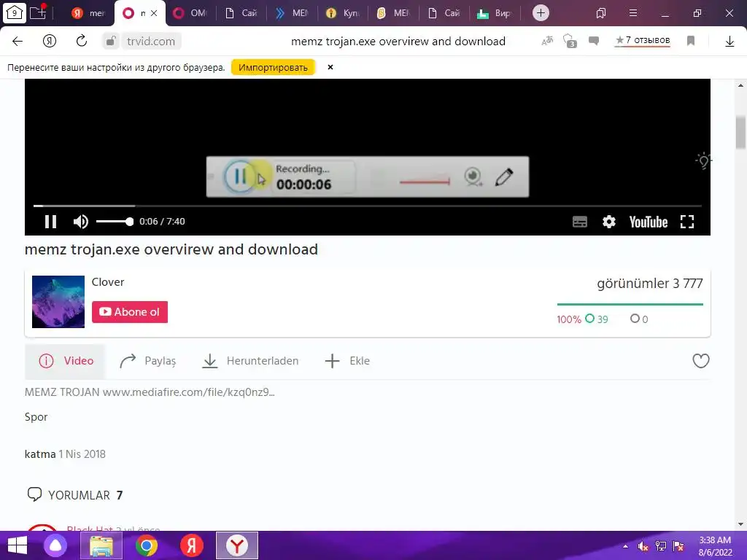Click the Импортировать button

273,67
